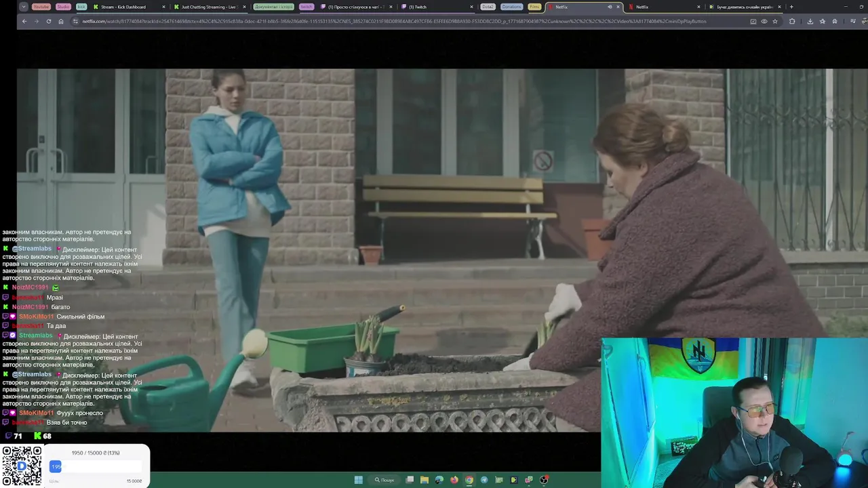
Task: Expand the kick tab group
Action: coord(81,7)
